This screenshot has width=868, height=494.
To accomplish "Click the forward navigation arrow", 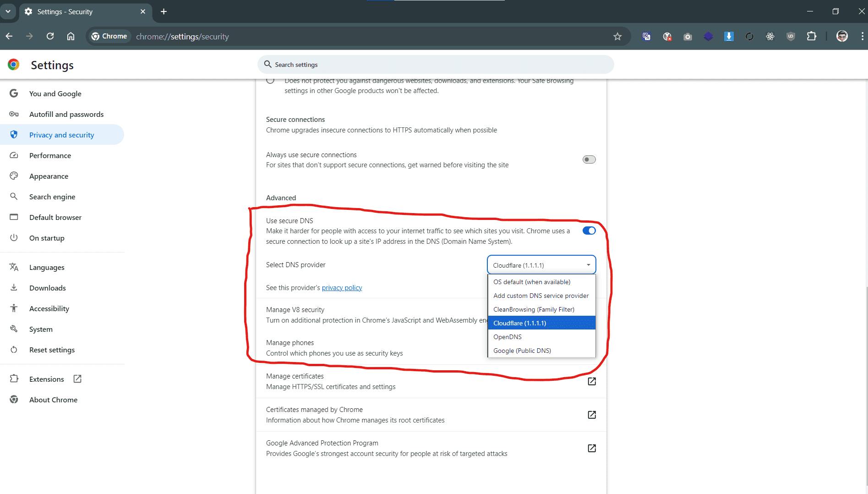I will (x=29, y=36).
